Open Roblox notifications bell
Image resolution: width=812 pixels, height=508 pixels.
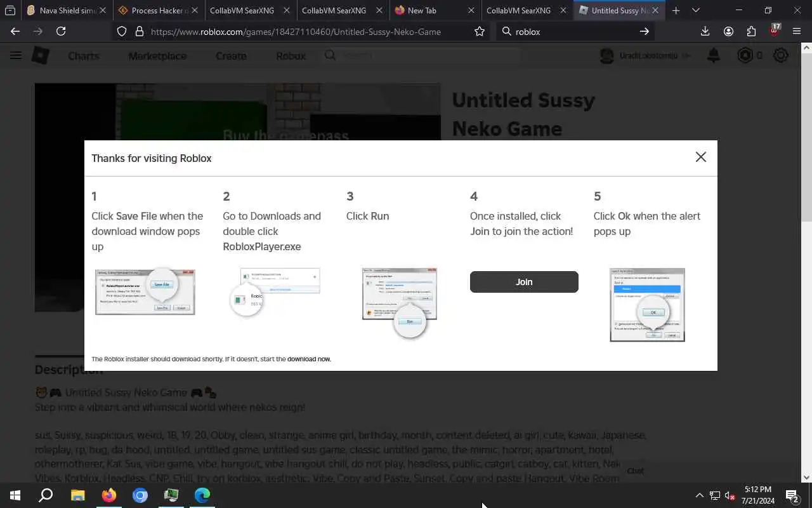coord(714,55)
